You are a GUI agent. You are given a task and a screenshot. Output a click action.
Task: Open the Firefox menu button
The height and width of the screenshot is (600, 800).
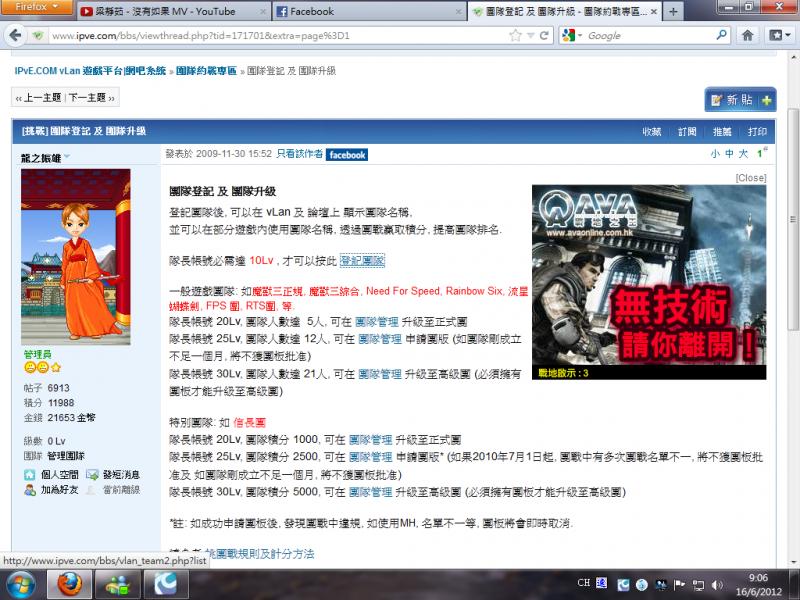(x=36, y=7)
